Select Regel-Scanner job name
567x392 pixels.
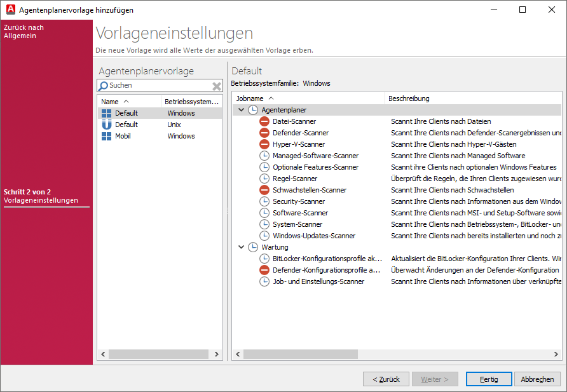pyautogui.click(x=295, y=179)
